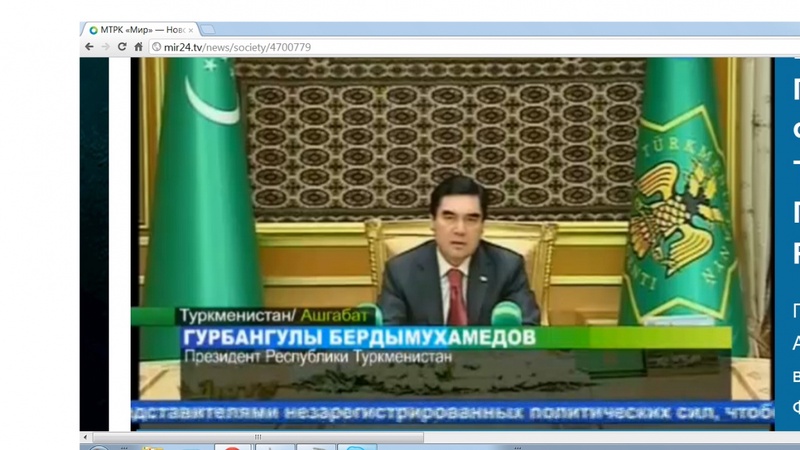Viewport: 800px width, 450px height.
Task: Click the Президент Республики Туркменистан subtitle
Action: tap(318, 356)
